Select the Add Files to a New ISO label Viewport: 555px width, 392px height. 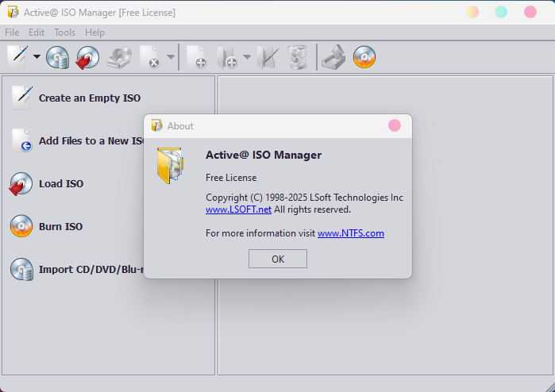[x=91, y=140]
